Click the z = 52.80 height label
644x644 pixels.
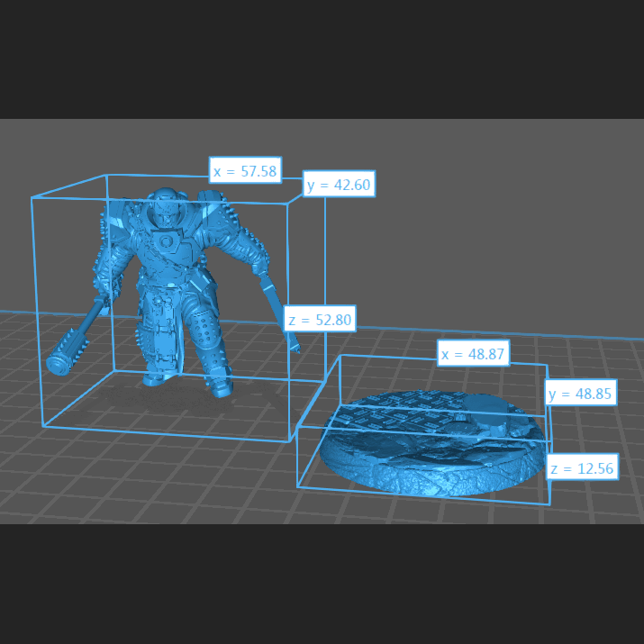click(x=320, y=319)
